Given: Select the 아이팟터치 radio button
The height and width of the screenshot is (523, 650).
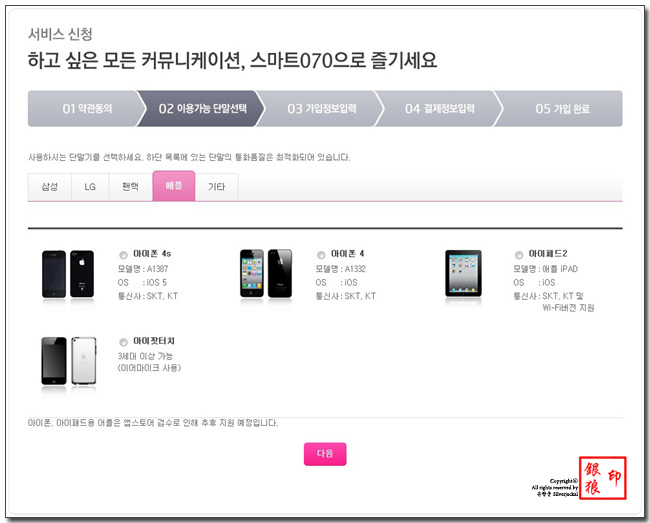Looking at the screenshot, I should pyautogui.click(x=123, y=342).
